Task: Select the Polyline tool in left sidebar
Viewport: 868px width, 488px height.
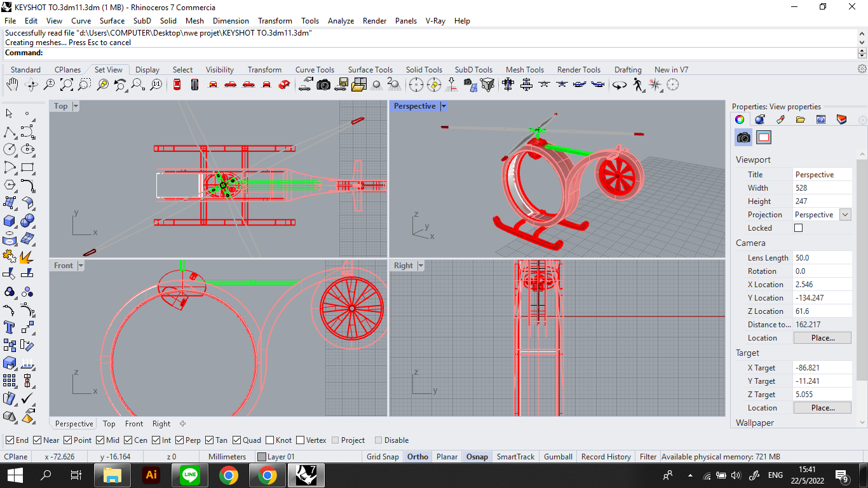Action: (10, 132)
